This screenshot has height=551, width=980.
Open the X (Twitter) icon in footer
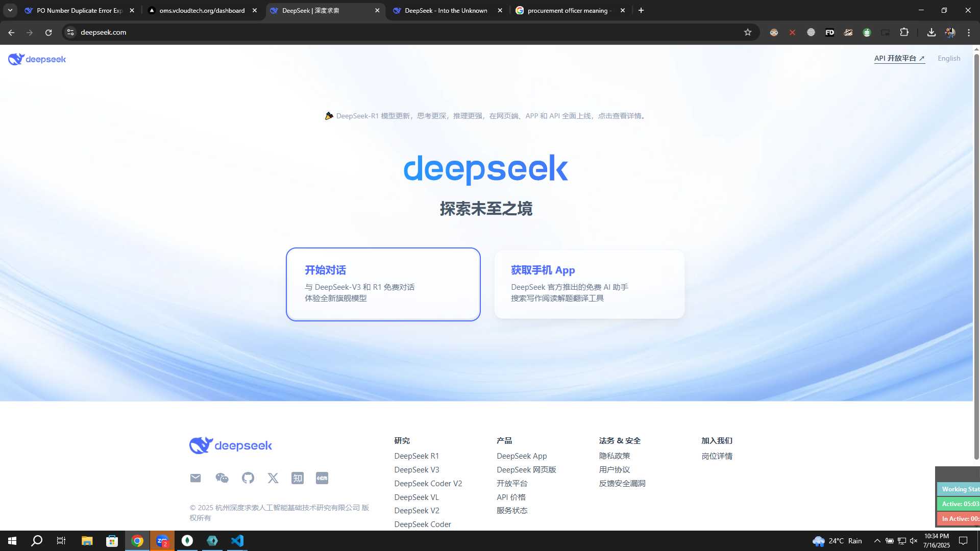(273, 478)
